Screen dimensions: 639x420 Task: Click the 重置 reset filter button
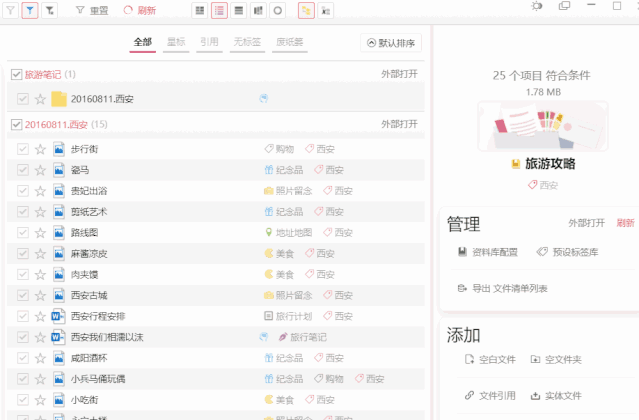pos(93,11)
